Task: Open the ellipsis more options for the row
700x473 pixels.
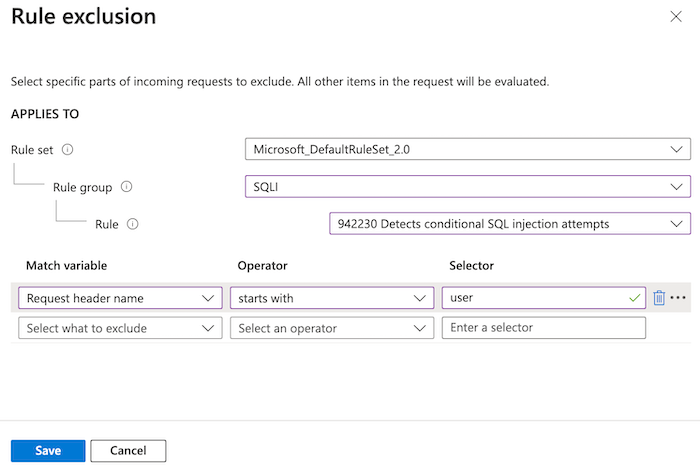Action: click(x=679, y=298)
